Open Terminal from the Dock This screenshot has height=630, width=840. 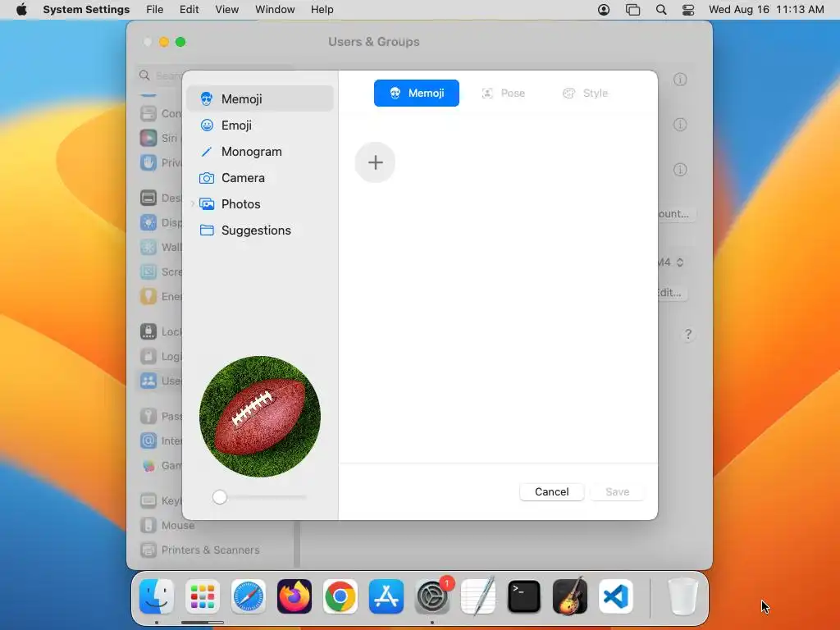click(x=524, y=596)
